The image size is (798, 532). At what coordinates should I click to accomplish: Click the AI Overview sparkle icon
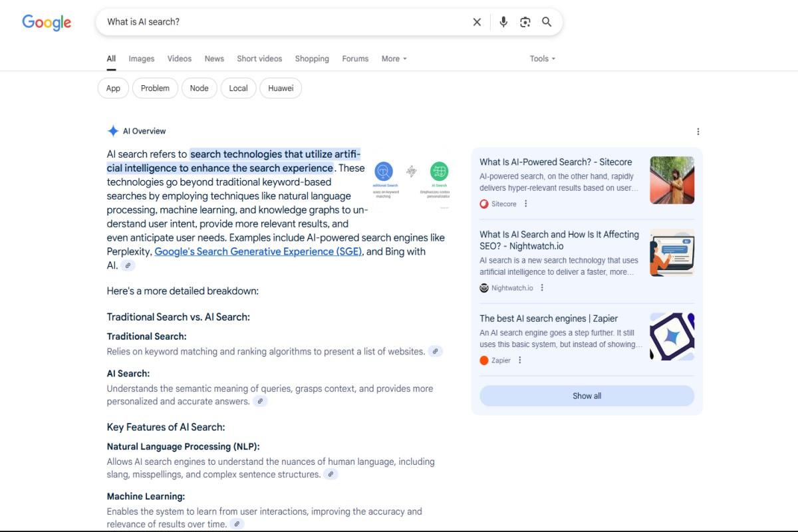click(x=113, y=131)
